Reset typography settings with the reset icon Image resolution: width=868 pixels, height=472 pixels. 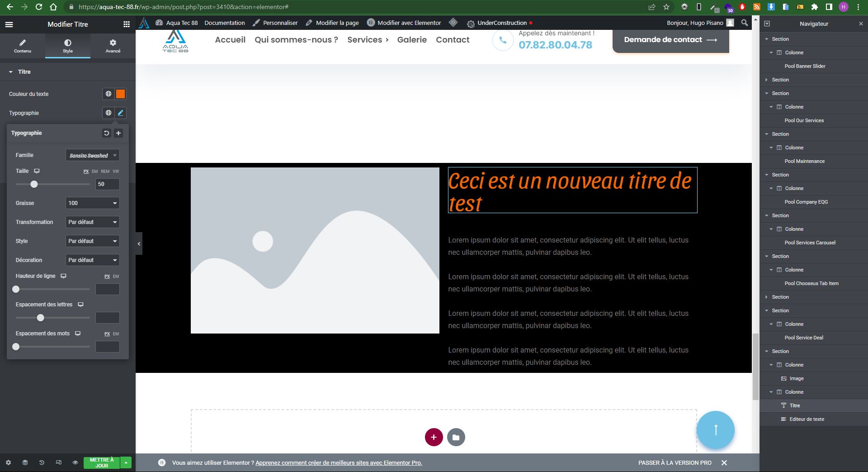[x=107, y=133]
